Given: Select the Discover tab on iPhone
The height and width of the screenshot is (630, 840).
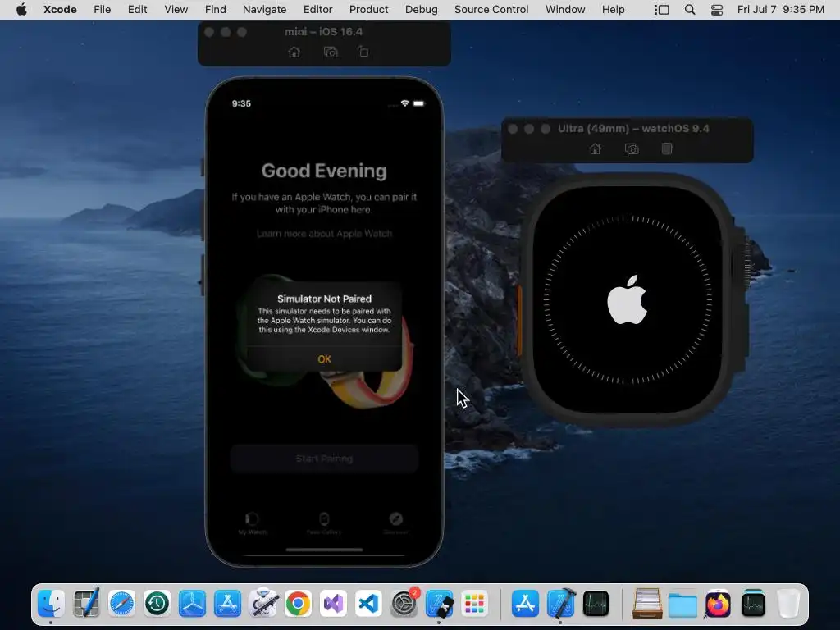Looking at the screenshot, I should tap(396, 523).
